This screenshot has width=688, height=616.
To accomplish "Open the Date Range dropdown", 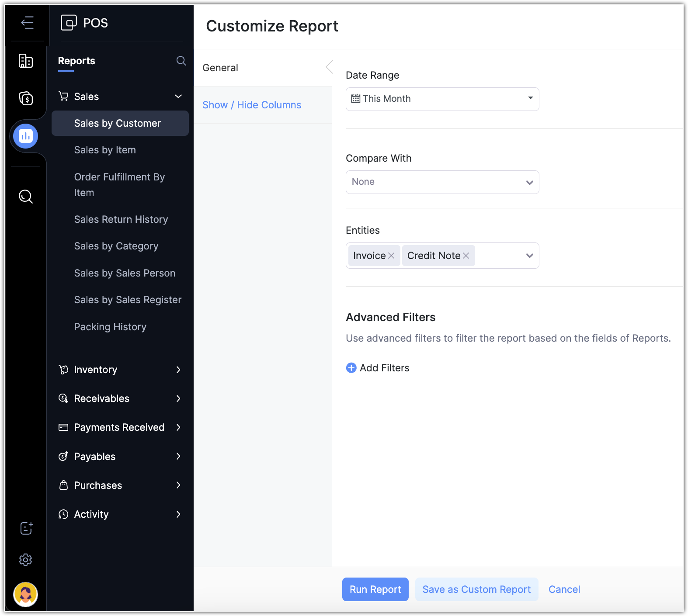I will click(x=442, y=99).
